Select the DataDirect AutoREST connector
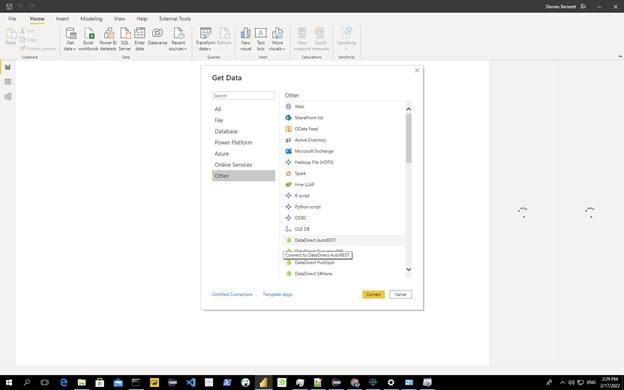Screen dimensions: 624x390 pos(344,240)
